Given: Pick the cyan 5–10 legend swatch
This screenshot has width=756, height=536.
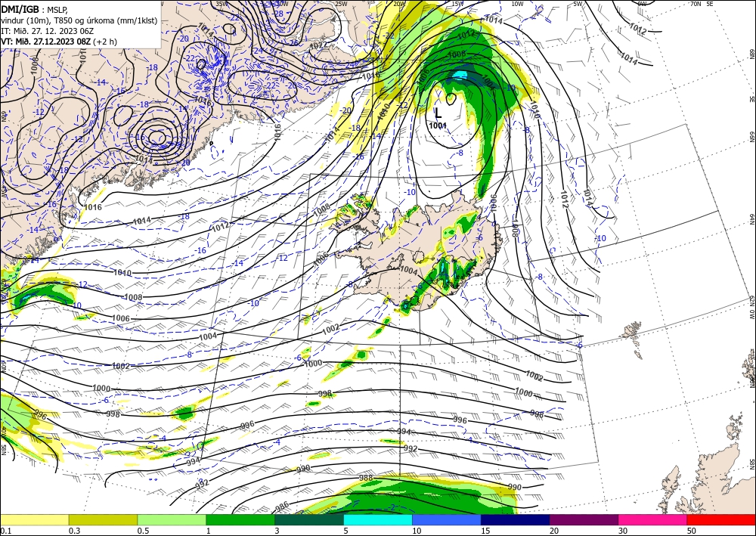Looking at the screenshot, I should 378,519.
